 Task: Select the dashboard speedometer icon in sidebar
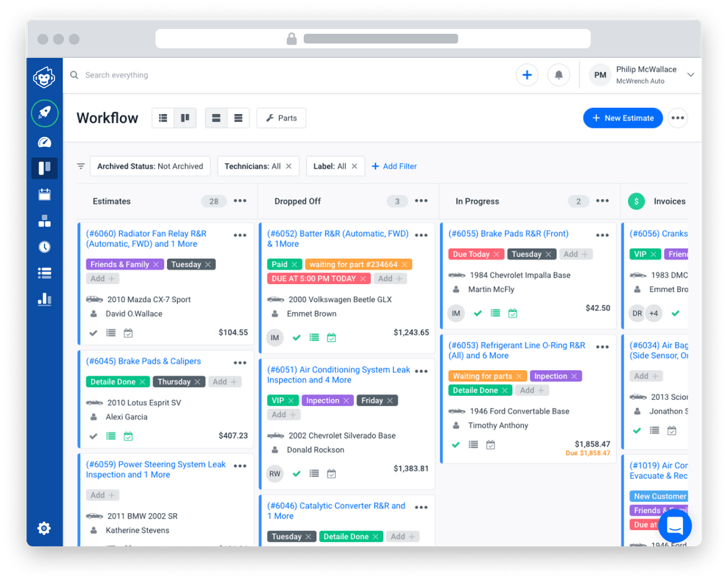click(44, 142)
